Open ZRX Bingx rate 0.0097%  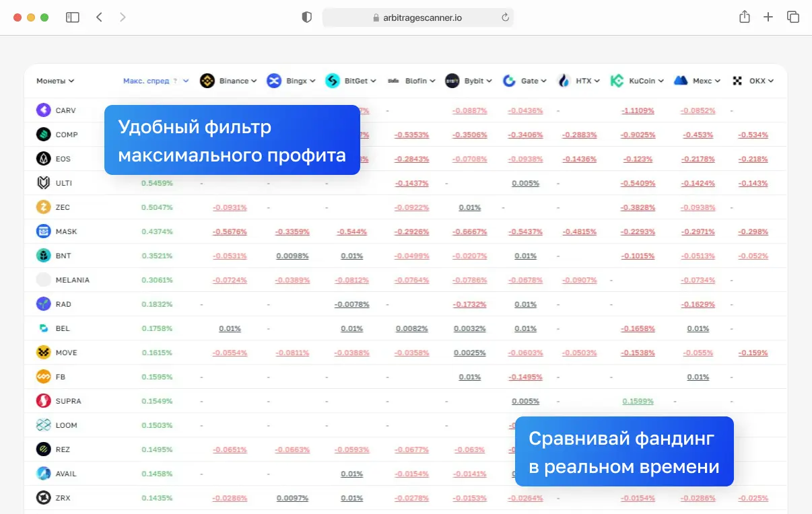292,498
